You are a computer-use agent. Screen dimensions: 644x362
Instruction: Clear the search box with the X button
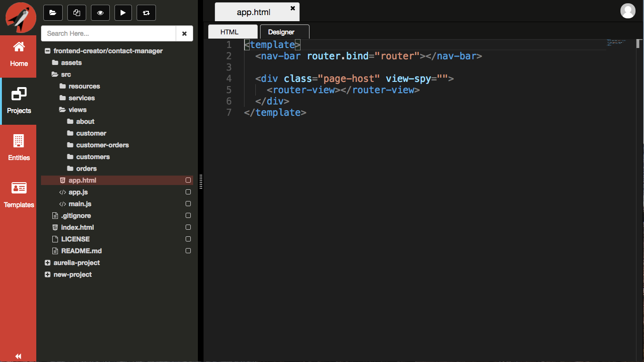click(x=184, y=33)
